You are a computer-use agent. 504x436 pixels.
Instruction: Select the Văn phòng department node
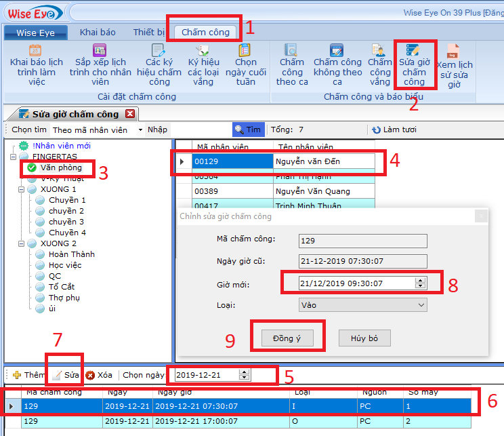tap(61, 167)
